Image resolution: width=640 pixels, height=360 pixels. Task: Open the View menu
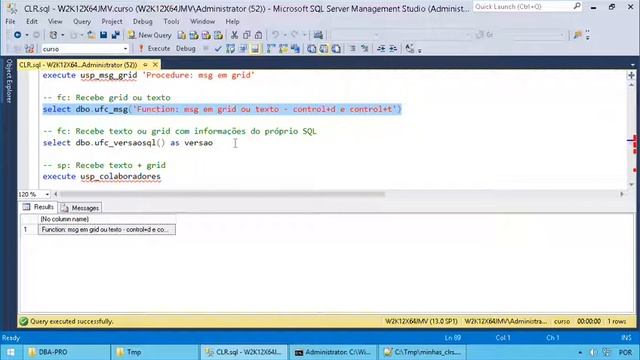(55, 22)
